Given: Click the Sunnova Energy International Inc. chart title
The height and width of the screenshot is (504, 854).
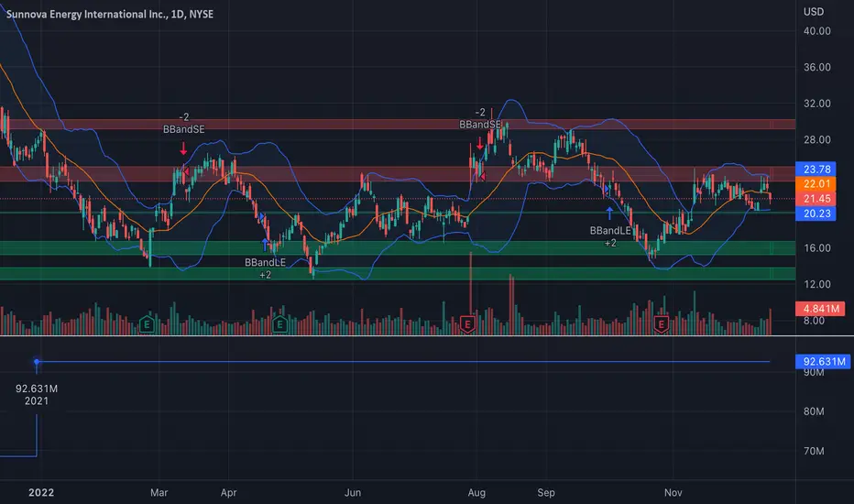Looking at the screenshot, I should pos(109,14).
